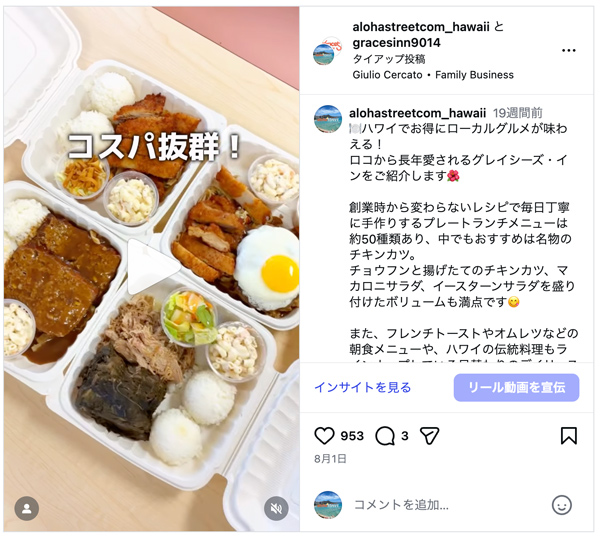Open the Giulio Cercato Family Business audio link
Image resolution: width=600 pixels, height=537 pixels.
click(x=433, y=75)
